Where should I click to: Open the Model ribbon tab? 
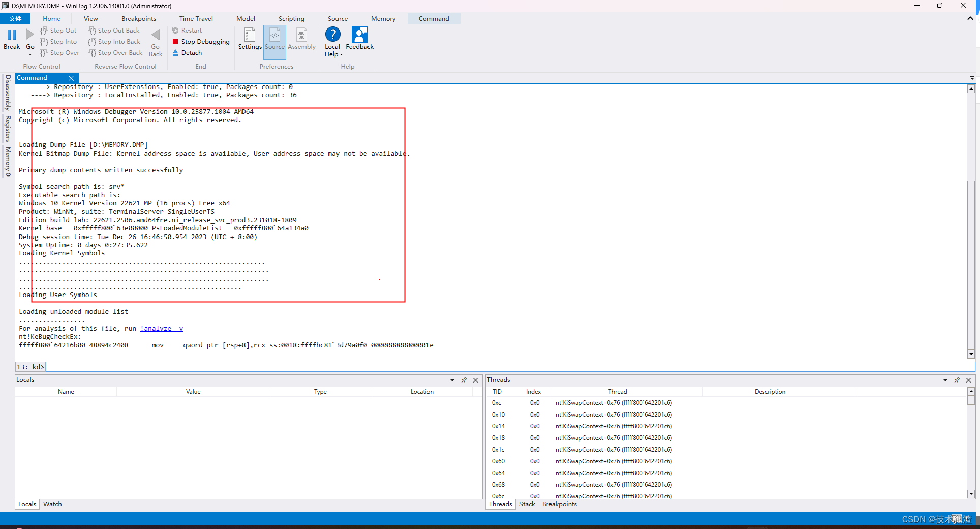coord(246,19)
